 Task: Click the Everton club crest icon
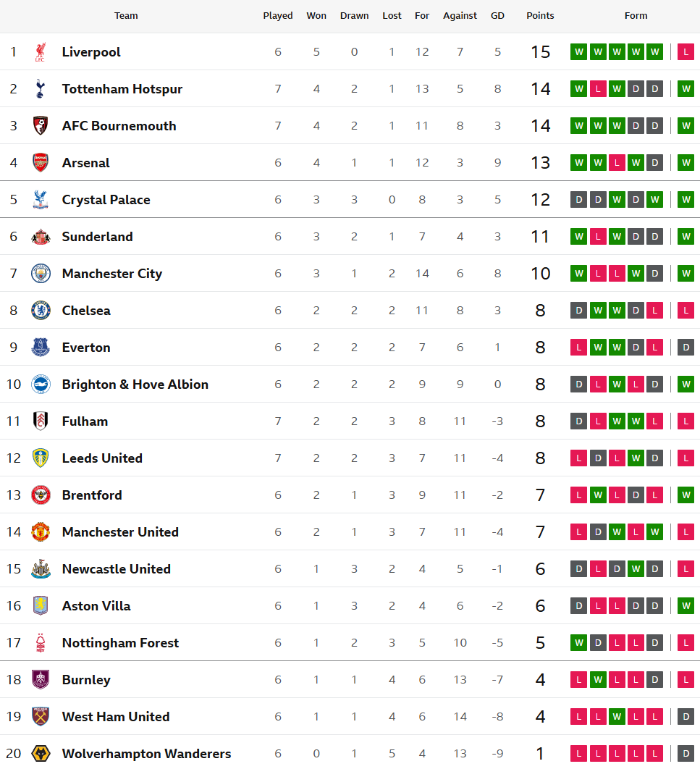41,348
